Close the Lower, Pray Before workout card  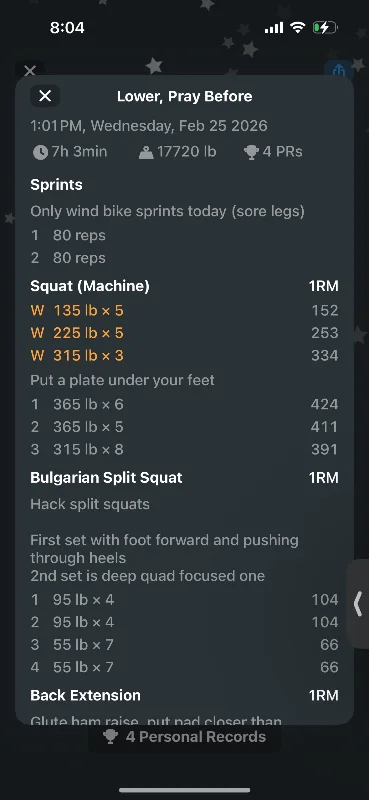pos(45,96)
